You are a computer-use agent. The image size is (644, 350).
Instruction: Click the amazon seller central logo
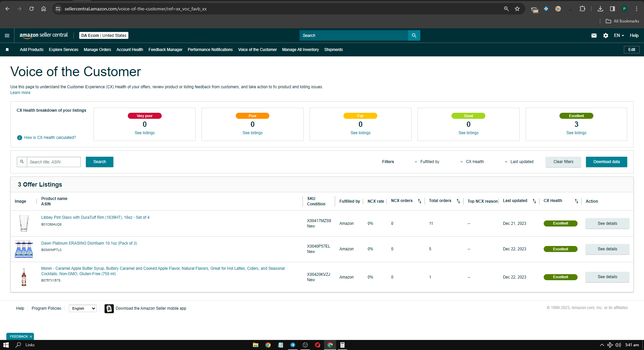tap(44, 35)
